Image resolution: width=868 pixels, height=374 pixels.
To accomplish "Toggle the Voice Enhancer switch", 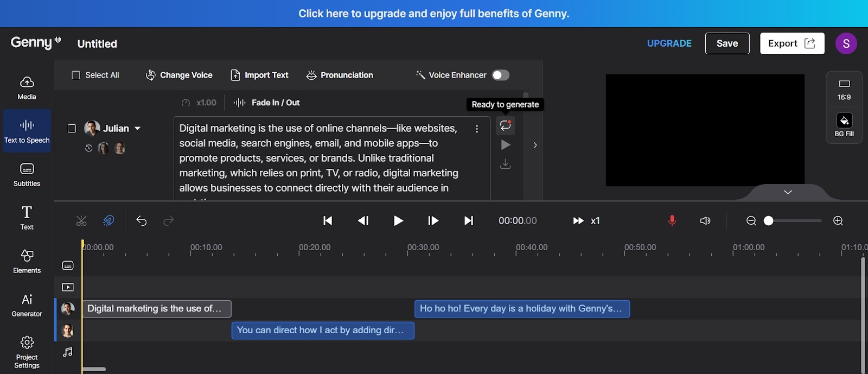I will pos(500,75).
